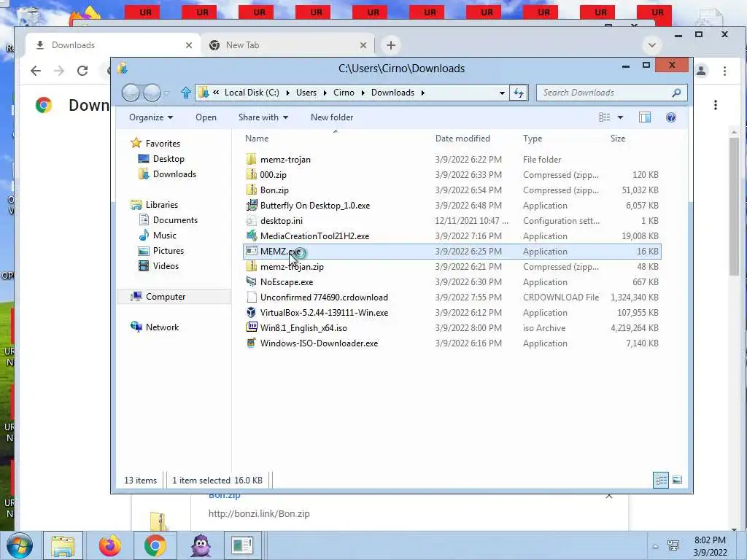
Task: Select the Bon.zip archive icon
Action: tap(252, 190)
